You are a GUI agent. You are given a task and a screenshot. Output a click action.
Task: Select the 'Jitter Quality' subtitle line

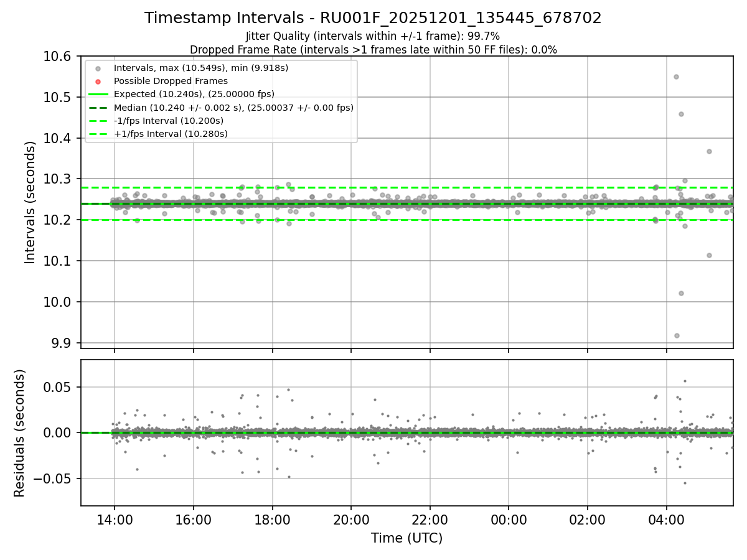tap(373, 36)
